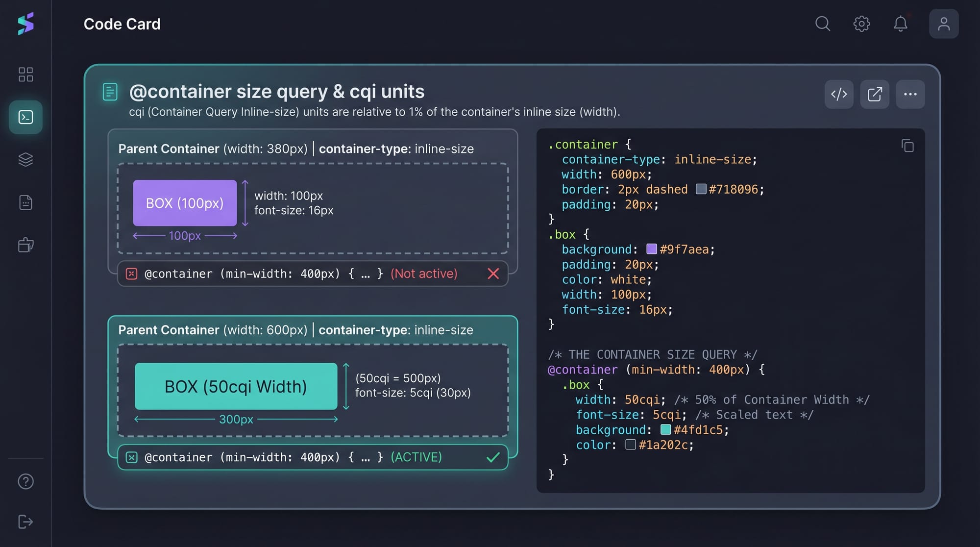Image resolution: width=980 pixels, height=547 pixels.
Task: Toggle checkbox beside ACTIVE container rule
Action: (x=131, y=457)
